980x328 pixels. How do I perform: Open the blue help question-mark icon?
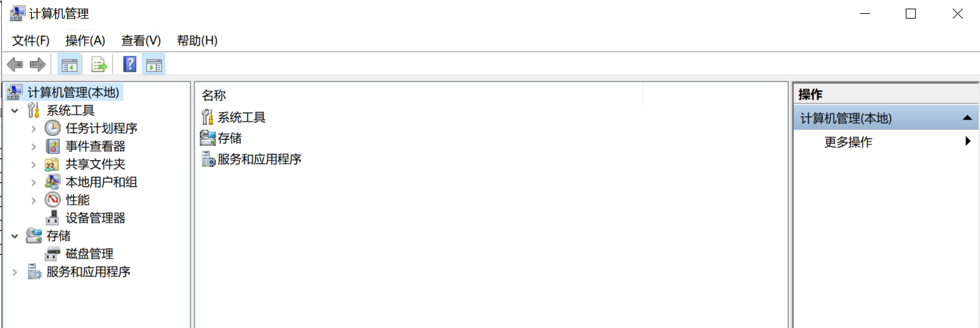[x=130, y=64]
